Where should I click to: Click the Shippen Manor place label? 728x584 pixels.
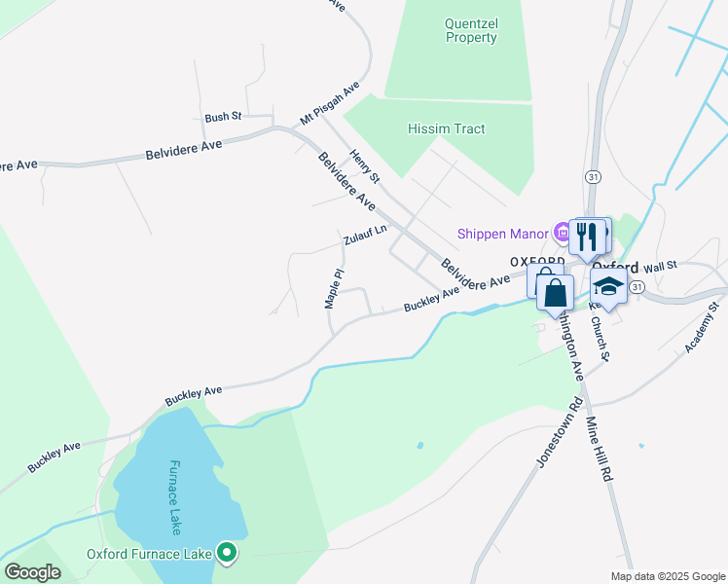503,234
